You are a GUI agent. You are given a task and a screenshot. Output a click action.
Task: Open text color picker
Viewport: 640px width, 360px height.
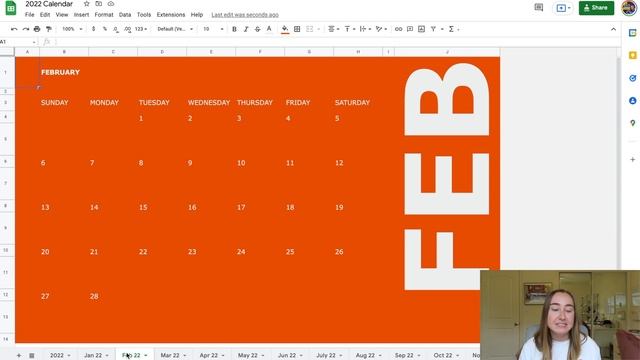[269, 29]
